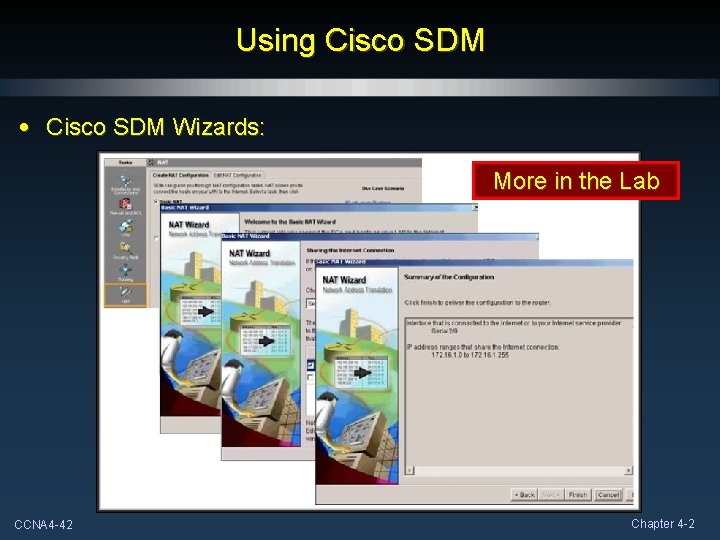Click the 'CCNA4-42' footer text
This screenshot has width=720, height=540.
44,524
